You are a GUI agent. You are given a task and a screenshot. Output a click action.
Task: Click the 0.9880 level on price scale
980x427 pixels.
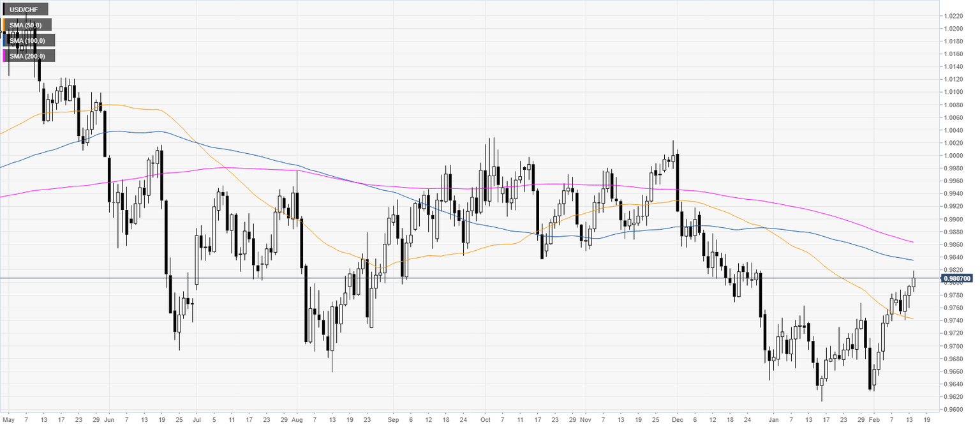click(x=955, y=232)
